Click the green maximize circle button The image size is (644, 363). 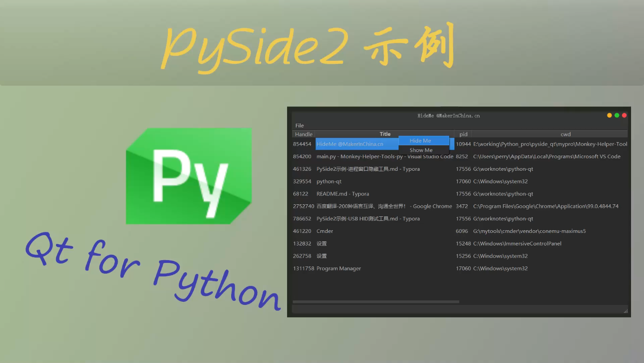(x=617, y=115)
